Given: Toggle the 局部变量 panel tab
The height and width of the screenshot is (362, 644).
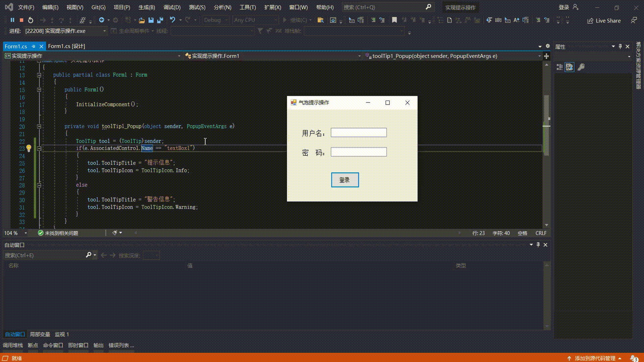Looking at the screenshot, I should pos(39,334).
